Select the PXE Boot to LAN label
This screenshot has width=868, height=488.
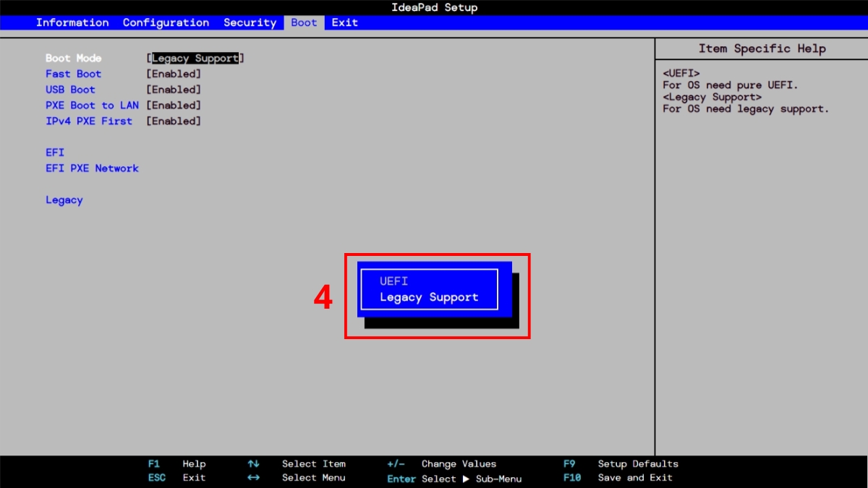(92, 106)
